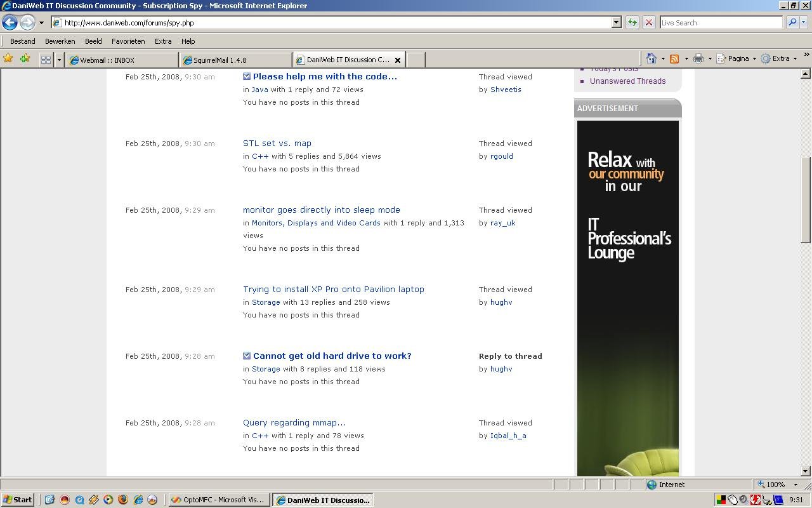This screenshot has width=812, height=508.
Task: Open the STL set vs. map thread
Action: 277,144
